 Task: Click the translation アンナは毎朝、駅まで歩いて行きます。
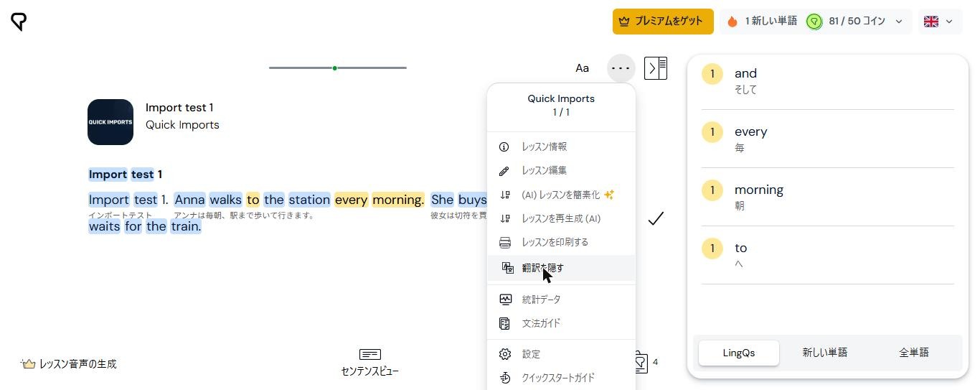pos(243,215)
